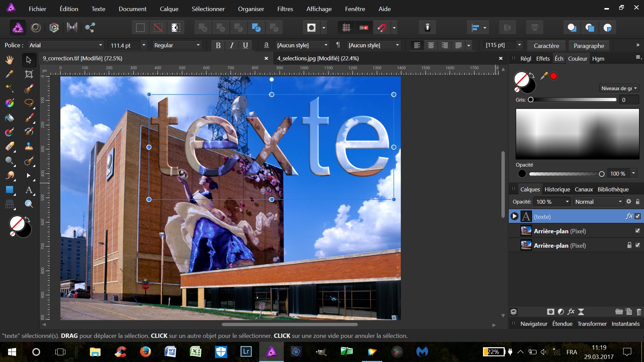Switch to Liquify Persona icon
The image size is (644, 362).
tap(36, 27)
